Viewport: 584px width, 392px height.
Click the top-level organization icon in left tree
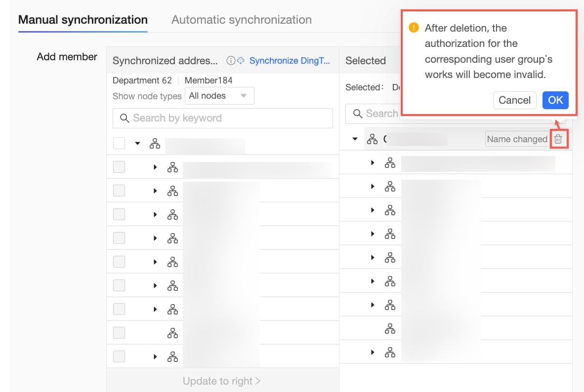coord(155,144)
